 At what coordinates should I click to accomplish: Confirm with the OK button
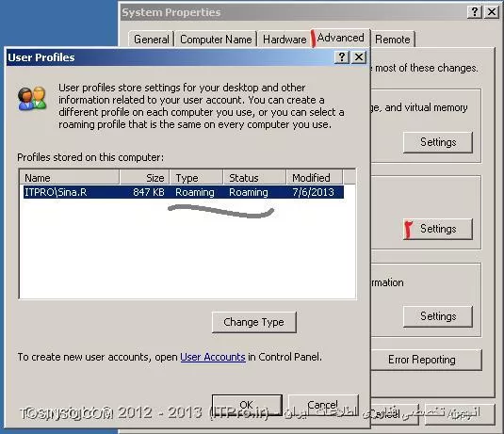pos(247,405)
